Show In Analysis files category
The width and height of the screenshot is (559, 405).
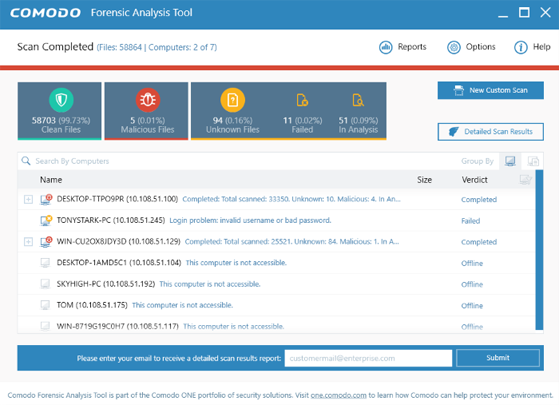pyautogui.click(x=358, y=113)
